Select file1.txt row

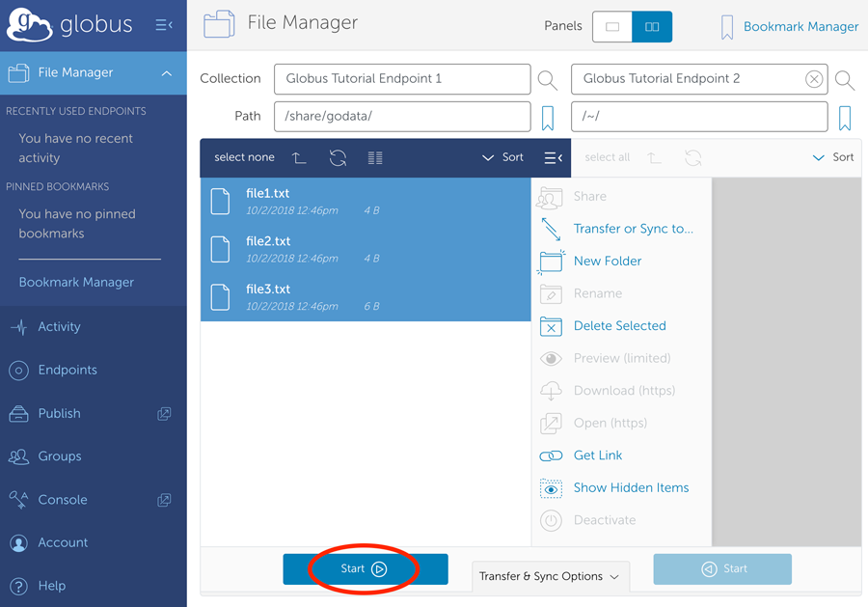(366, 201)
